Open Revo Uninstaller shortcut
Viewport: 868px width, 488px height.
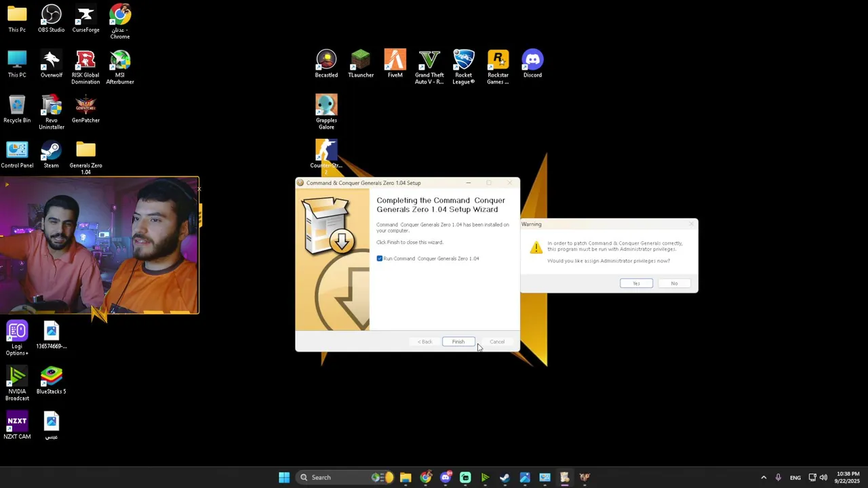coord(52,113)
